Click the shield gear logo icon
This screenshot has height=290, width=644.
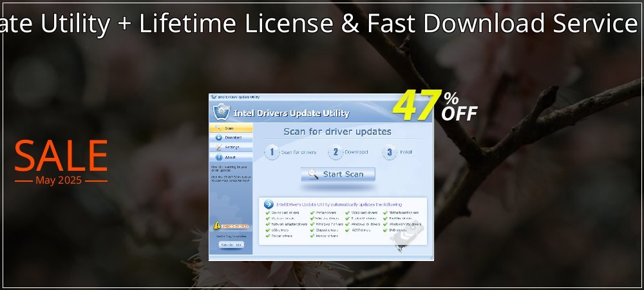coord(222,111)
